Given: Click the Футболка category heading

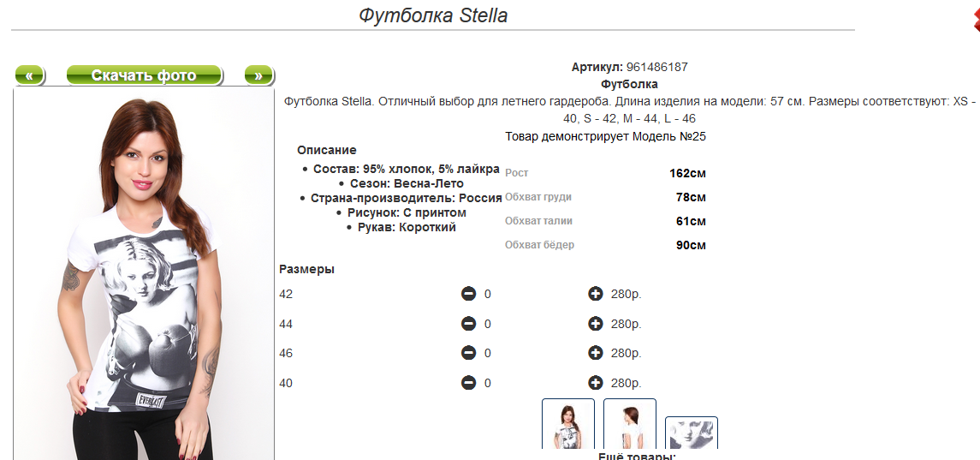Looking at the screenshot, I should [629, 84].
